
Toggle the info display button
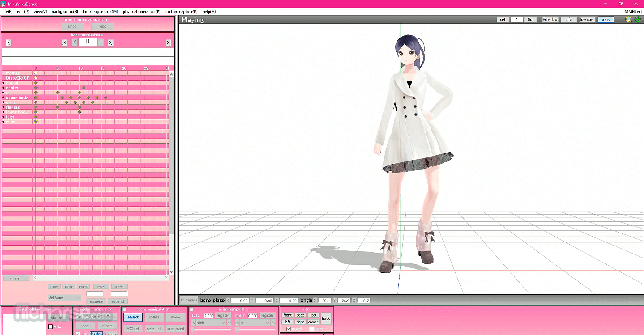point(568,20)
